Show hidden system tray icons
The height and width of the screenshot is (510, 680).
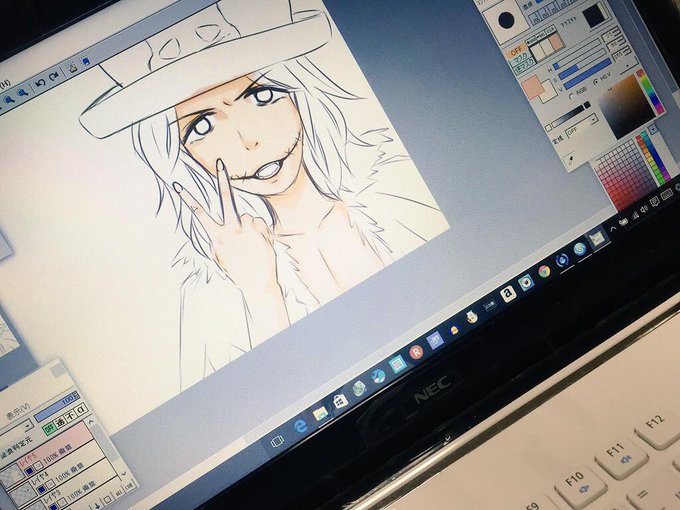click(613, 228)
